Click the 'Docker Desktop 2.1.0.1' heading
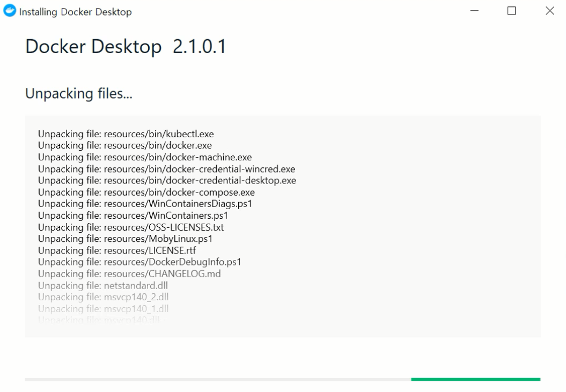 click(126, 47)
